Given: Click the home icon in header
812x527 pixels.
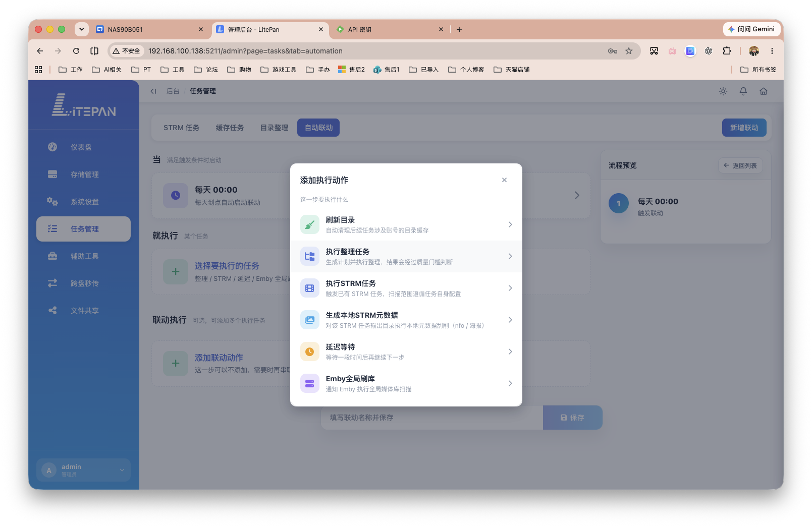Looking at the screenshot, I should pyautogui.click(x=764, y=91).
